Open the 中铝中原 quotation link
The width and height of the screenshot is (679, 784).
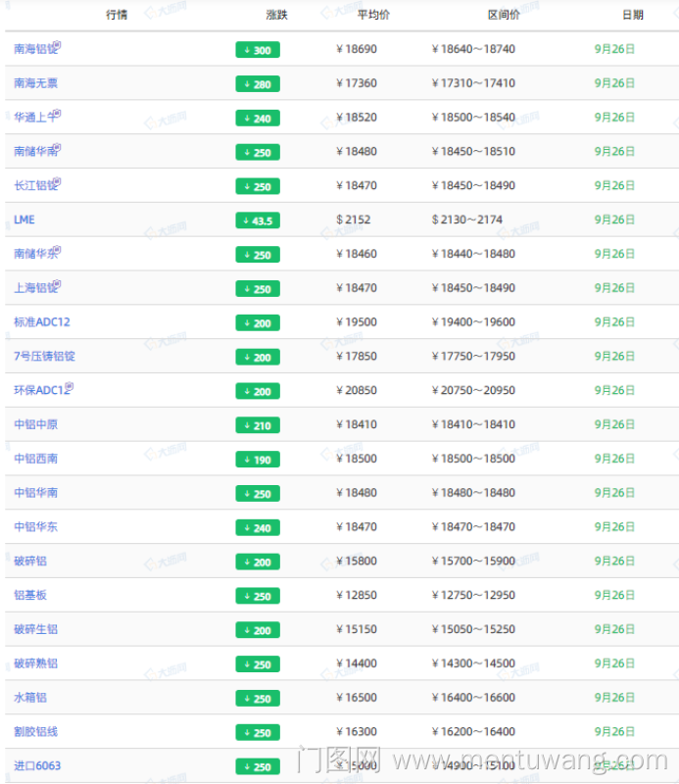(x=35, y=424)
